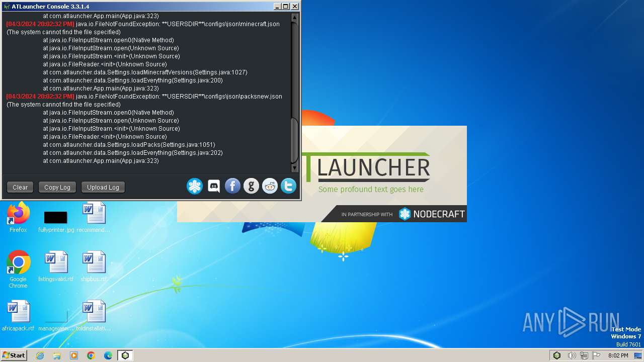Select the listingsvalid.rtf desktop file
The width and height of the screenshot is (644, 362).
tap(56, 266)
